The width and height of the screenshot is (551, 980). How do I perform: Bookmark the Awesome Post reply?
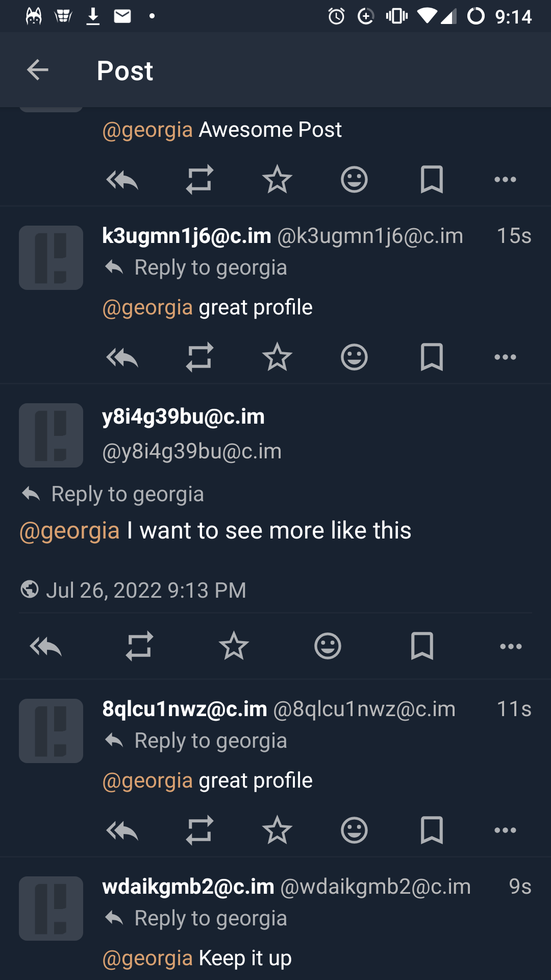point(432,180)
